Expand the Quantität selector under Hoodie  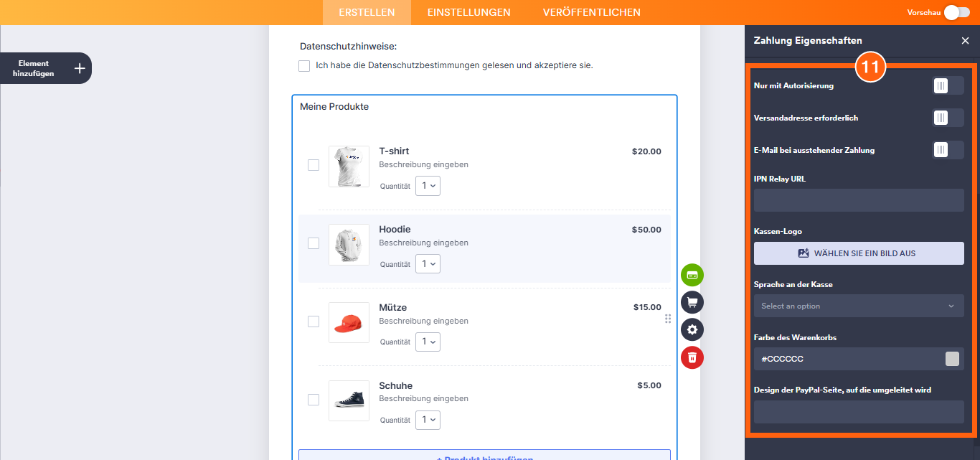click(x=428, y=263)
